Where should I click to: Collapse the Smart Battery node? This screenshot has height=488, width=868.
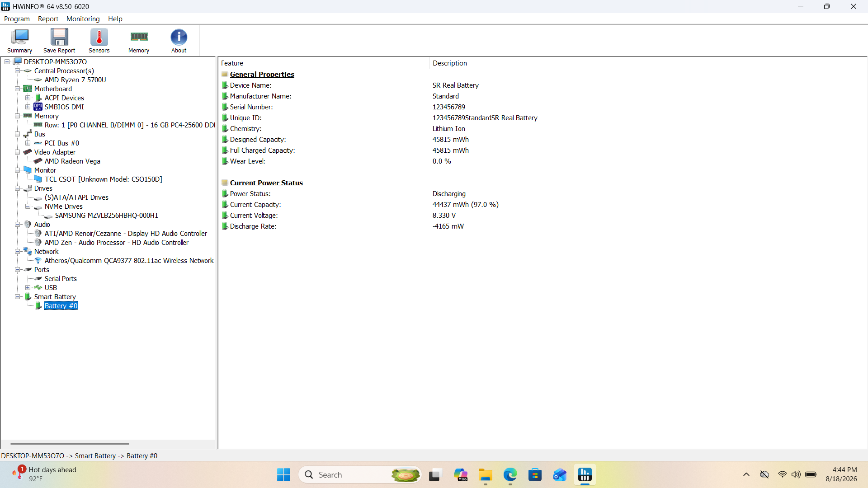point(17,296)
